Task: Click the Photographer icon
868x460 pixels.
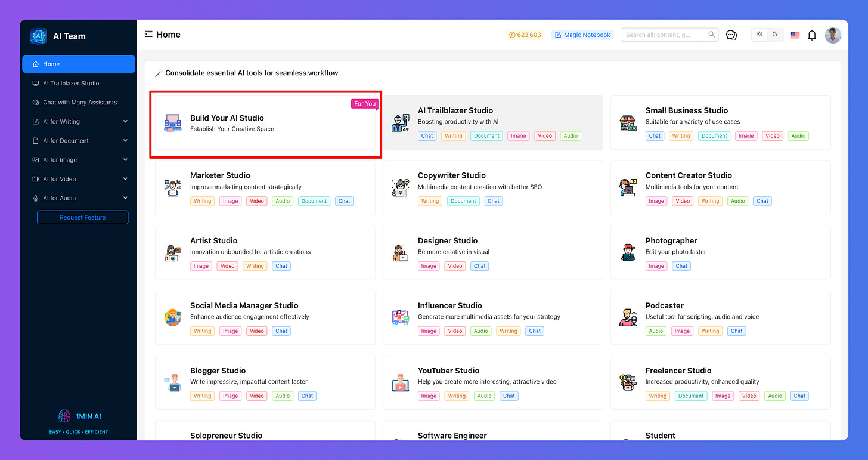Action: click(628, 253)
